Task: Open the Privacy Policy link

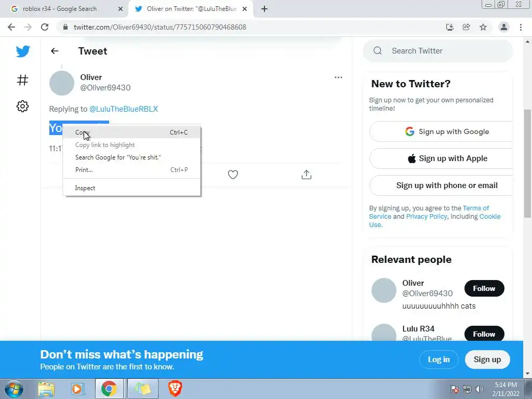Action: (x=427, y=217)
